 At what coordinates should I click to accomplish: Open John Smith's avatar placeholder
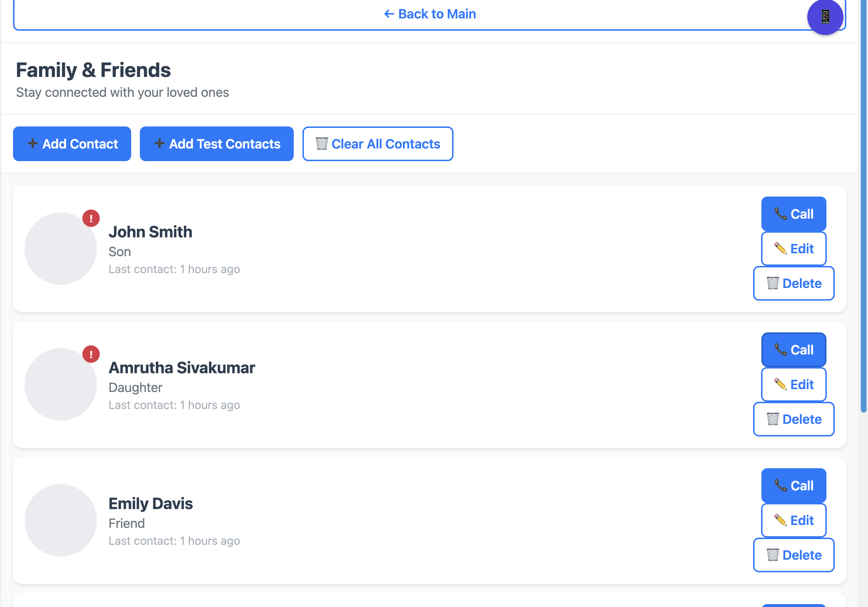pyautogui.click(x=60, y=248)
